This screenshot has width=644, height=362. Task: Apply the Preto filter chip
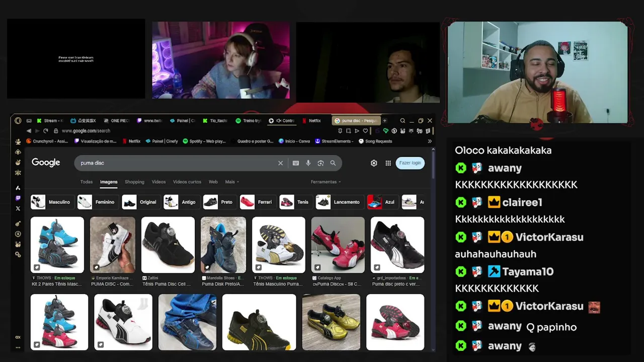coord(219,202)
